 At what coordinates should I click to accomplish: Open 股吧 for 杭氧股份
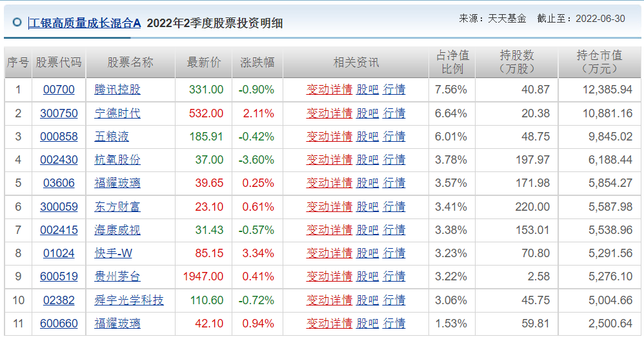pyautogui.click(x=367, y=160)
